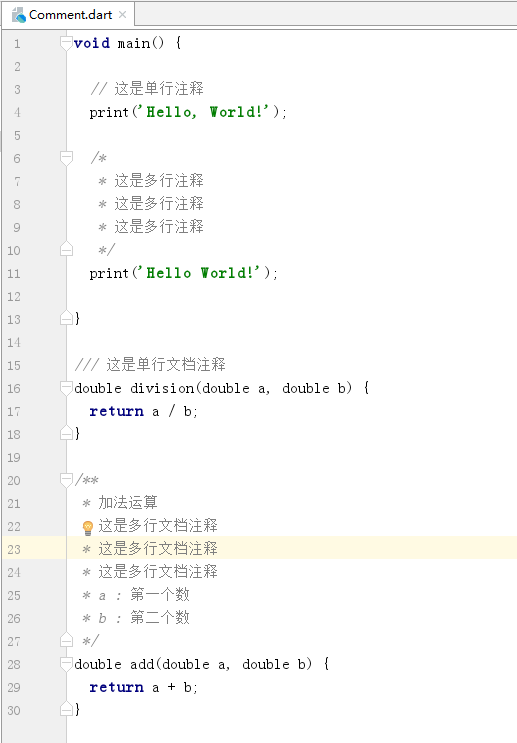This screenshot has width=517, height=743.
Task: Select the Comment.dart editor tab
Action: pos(68,15)
